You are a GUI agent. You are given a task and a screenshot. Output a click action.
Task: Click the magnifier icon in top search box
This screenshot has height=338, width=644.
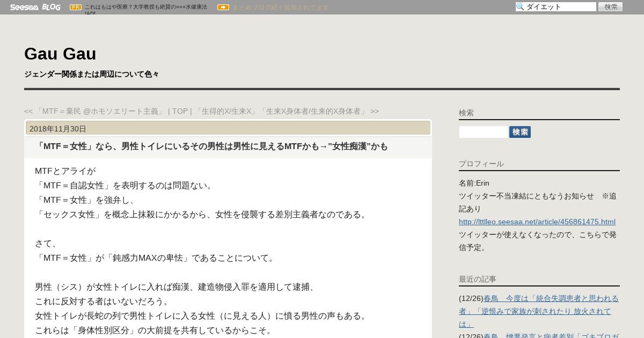(520, 6)
